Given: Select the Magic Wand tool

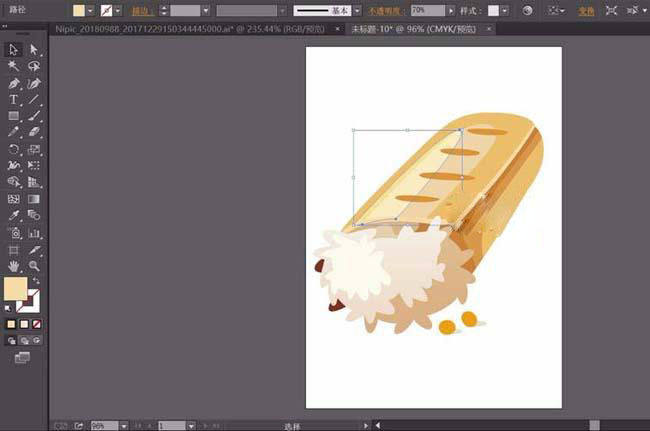Looking at the screenshot, I should (13, 66).
